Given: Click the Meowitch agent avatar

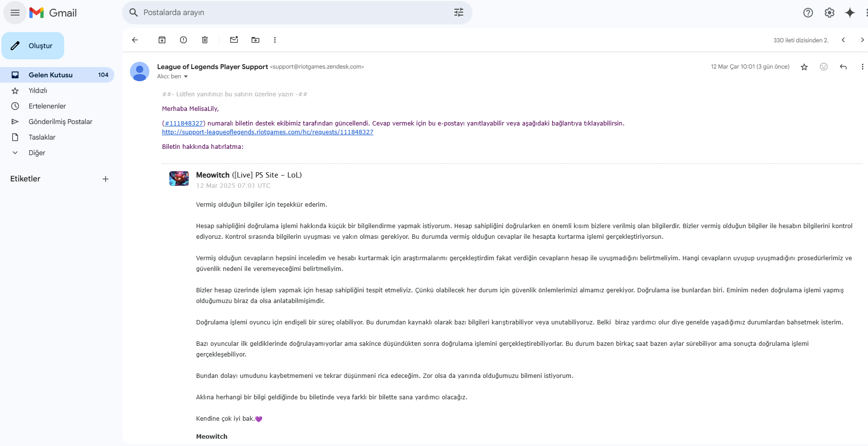Looking at the screenshot, I should tap(179, 178).
